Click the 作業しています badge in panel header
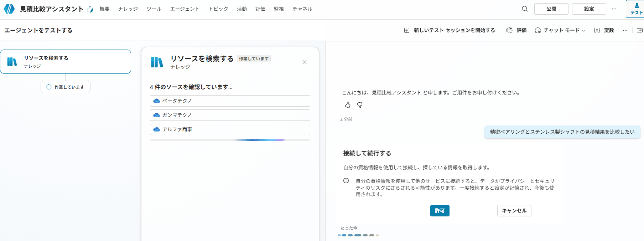Image resolution: width=644 pixels, height=241 pixels. [254, 58]
